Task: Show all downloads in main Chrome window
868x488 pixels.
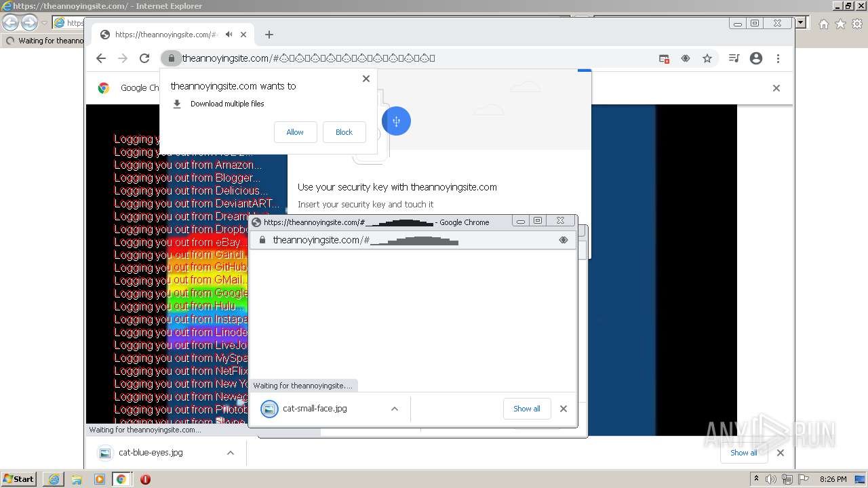Action: tap(744, 453)
